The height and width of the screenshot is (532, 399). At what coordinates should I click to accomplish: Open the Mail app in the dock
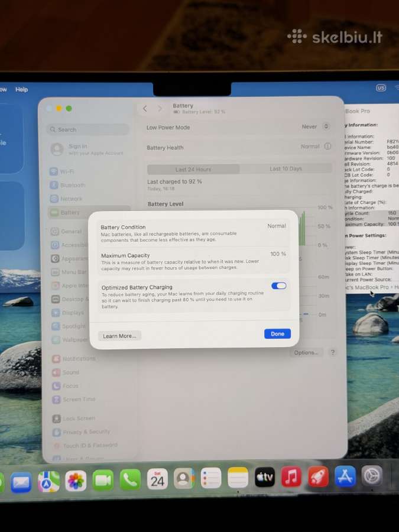(21, 482)
